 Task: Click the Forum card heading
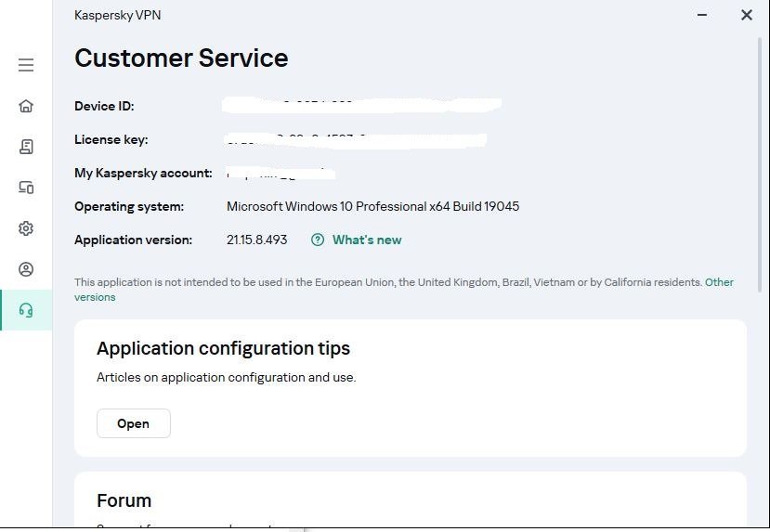[124, 500]
